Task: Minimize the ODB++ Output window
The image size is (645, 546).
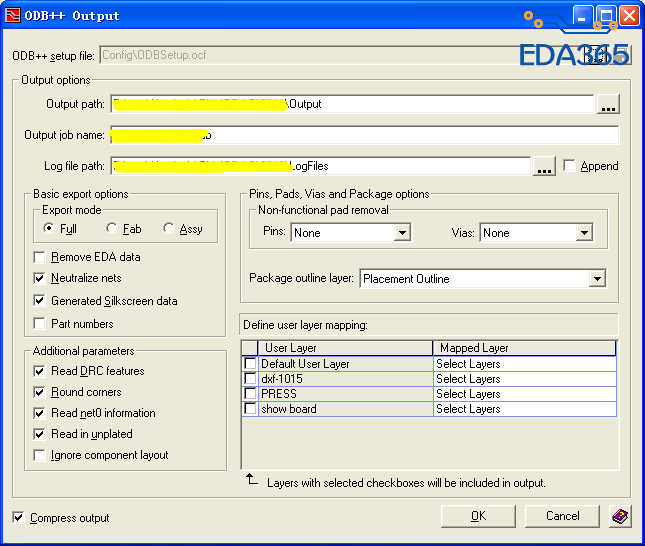Action: pyautogui.click(x=583, y=16)
